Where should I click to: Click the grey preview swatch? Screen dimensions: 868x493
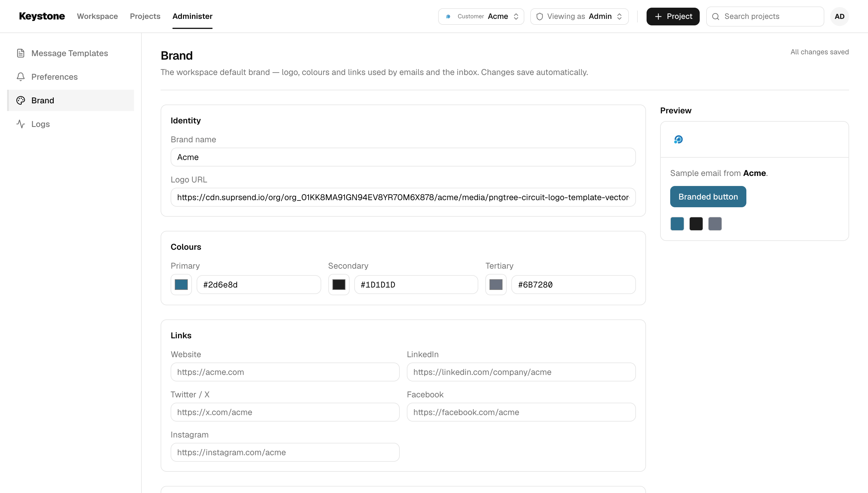(x=715, y=223)
